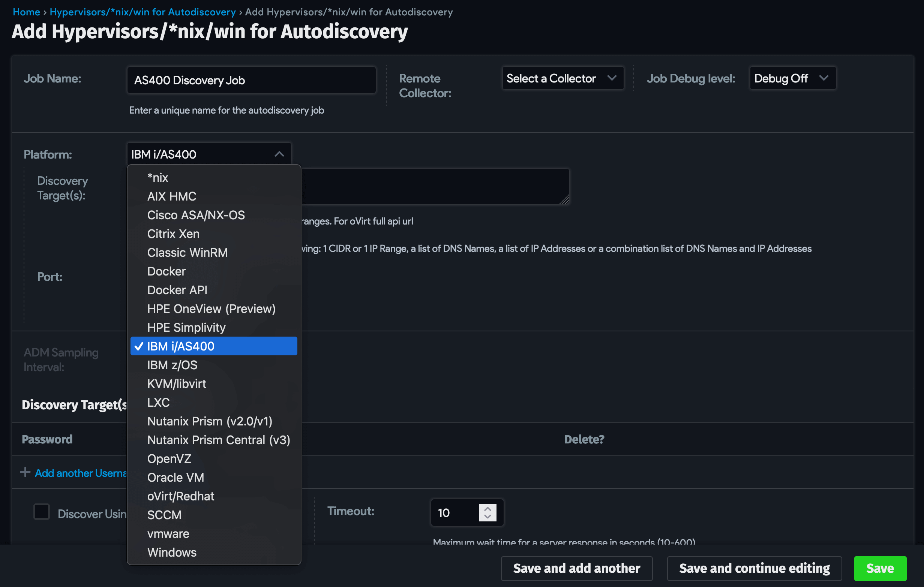This screenshot has height=587, width=924.
Task: Click Save and continue editing
Action: [x=754, y=568]
